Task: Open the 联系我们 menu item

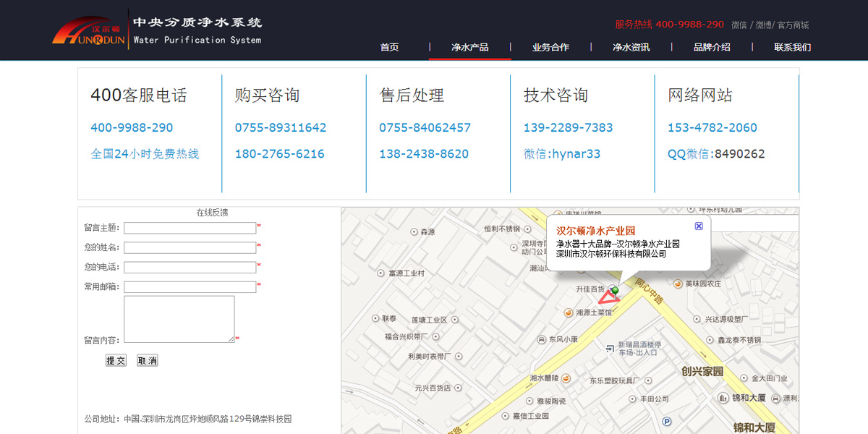Action: coord(792,47)
